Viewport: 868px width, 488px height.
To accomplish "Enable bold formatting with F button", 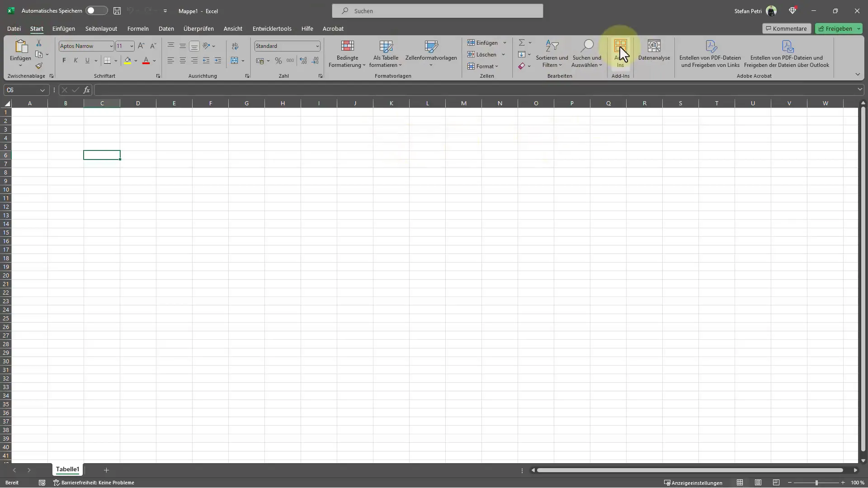I will 64,60.
